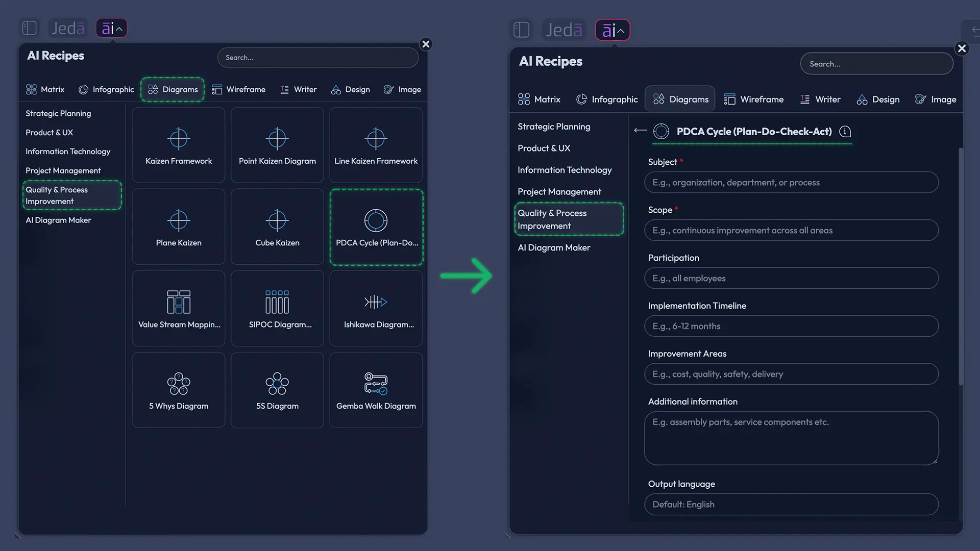This screenshot has height=551, width=980.
Task: Switch to Matrix tab in left panel
Action: pos(45,90)
